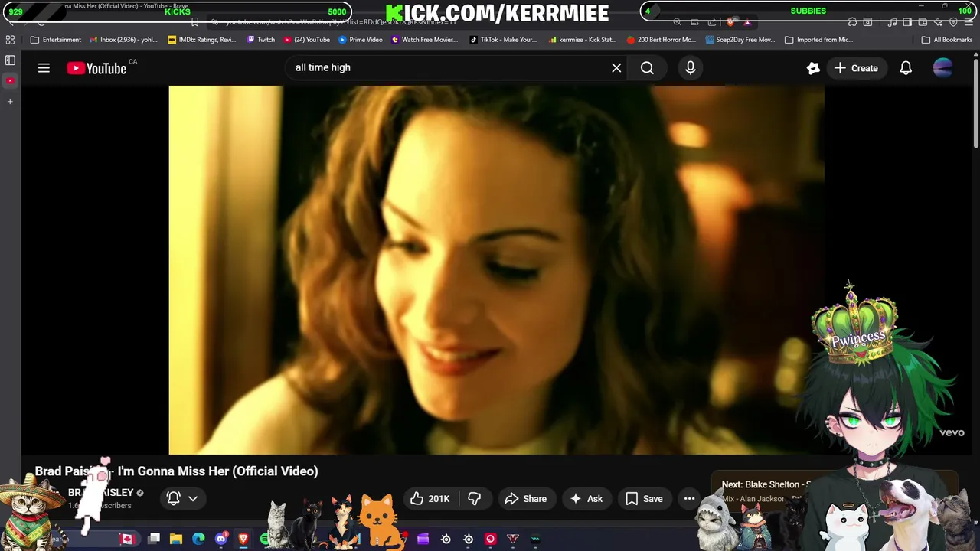
Task: Launch Microsoft Edge from the taskbar
Action: click(x=198, y=540)
